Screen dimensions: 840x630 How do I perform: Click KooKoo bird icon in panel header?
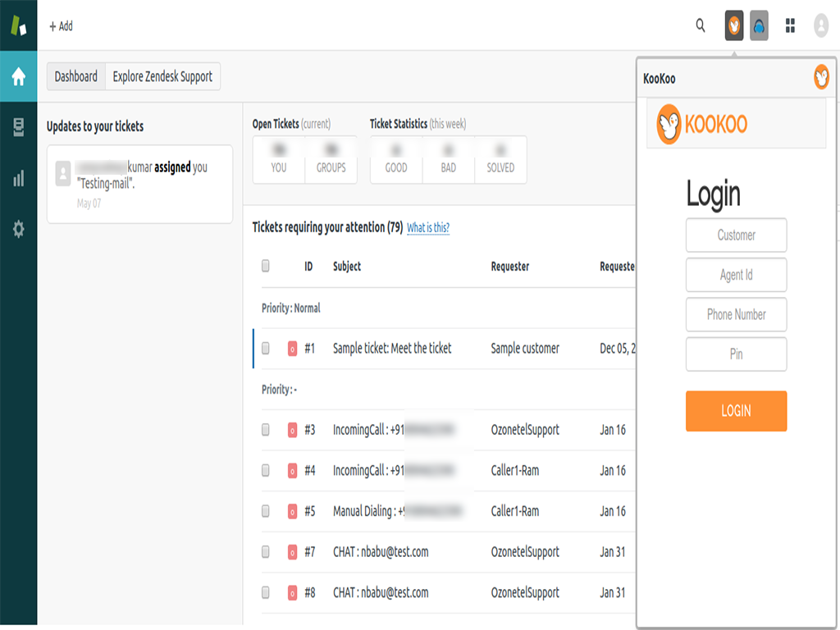821,78
